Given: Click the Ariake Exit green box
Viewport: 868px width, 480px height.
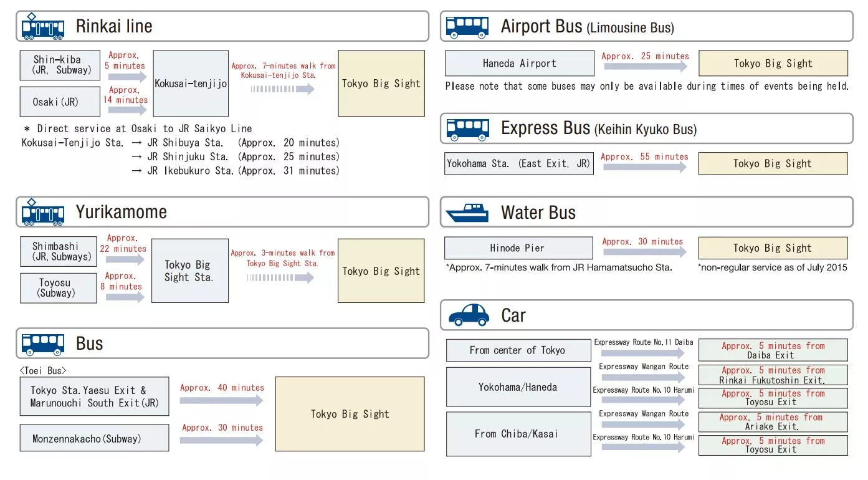Looking at the screenshot, I should [x=773, y=422].
